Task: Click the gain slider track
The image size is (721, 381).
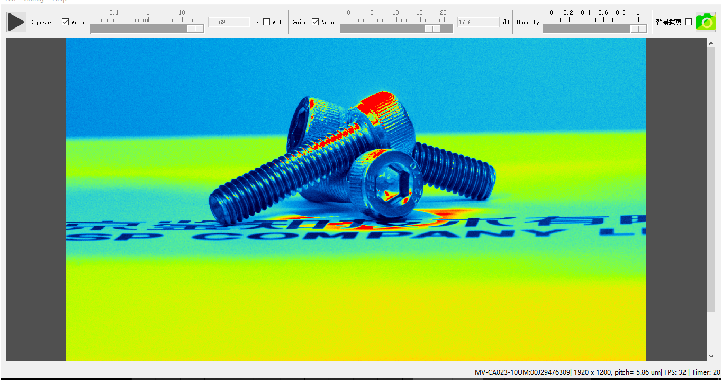Action: (x=396, y=28)
